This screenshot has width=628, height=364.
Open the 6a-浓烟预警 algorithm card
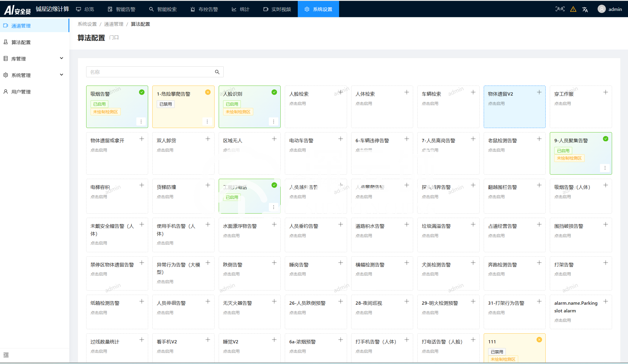coord(316,347)
